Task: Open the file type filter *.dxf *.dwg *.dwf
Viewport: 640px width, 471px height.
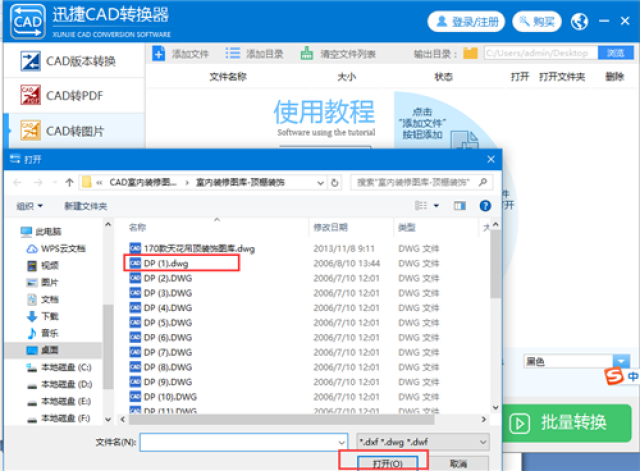Action: tap(423, 442)
